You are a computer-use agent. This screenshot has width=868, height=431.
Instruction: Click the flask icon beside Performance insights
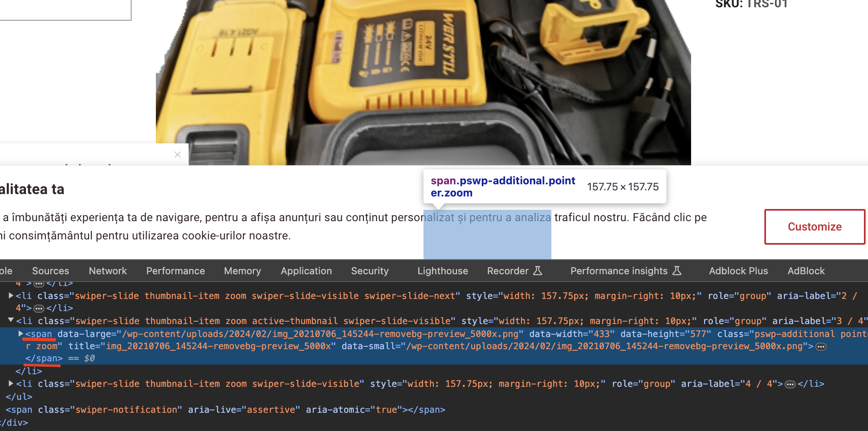[677, 271]
